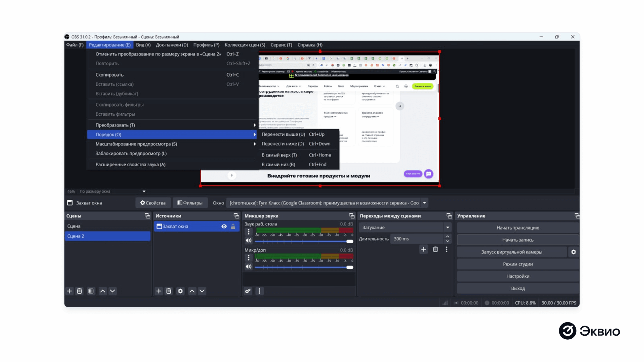Delete selected source with trash icon
The width and height of the screenshot is (644, 362).
[169, 291]
